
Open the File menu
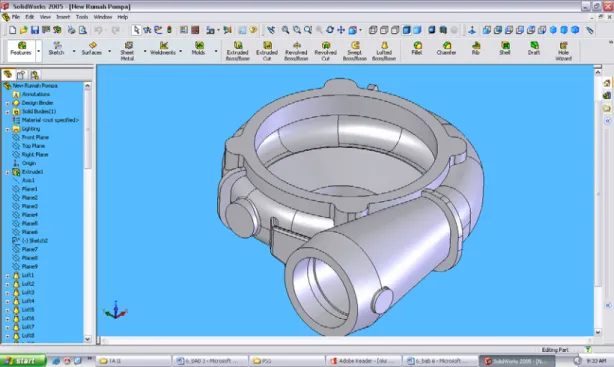[16, 17]
